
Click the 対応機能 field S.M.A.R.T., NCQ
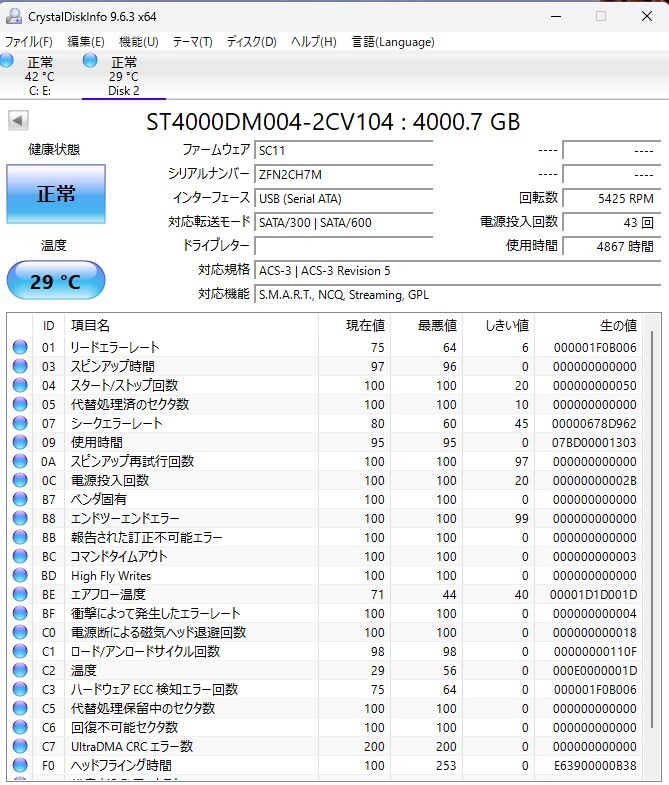[x=458, y=294]
